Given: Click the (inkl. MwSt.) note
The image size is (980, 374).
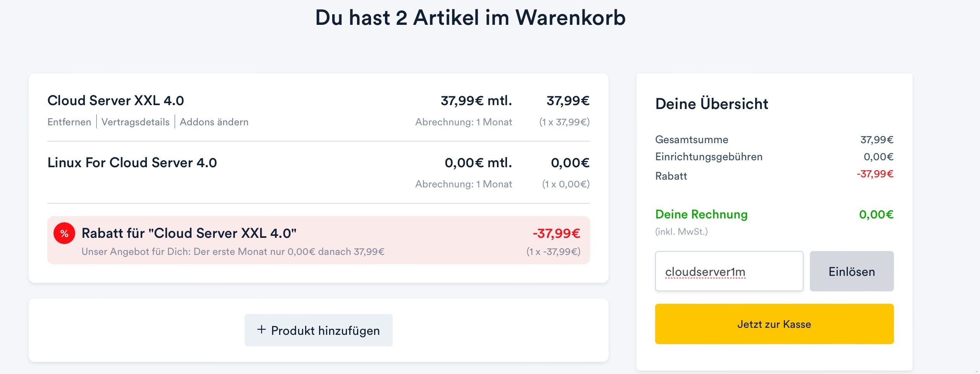Looking at the screenshot, I should 681,232.
